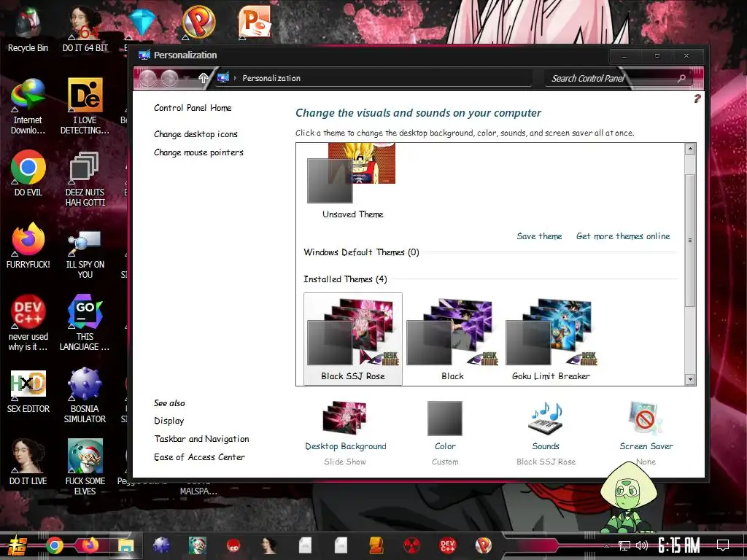
Task: Click the Installed Themes (4) heading
Action: [x=345, y=279]
